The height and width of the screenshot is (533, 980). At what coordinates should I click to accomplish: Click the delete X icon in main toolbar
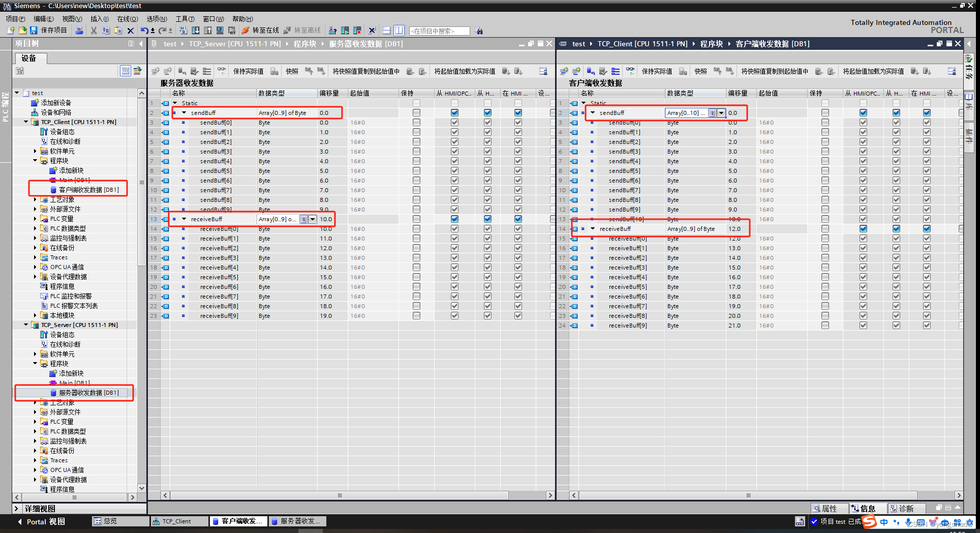131,31
